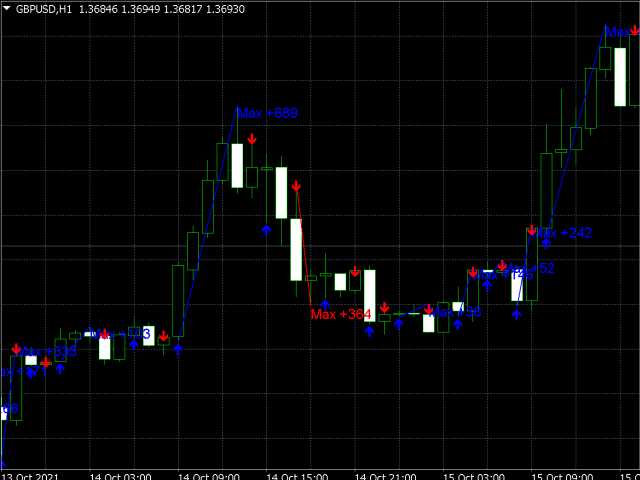Screen dimensions: 640x480
Task: Click the red down arrow left of Max +333
Action: [16, 349]
